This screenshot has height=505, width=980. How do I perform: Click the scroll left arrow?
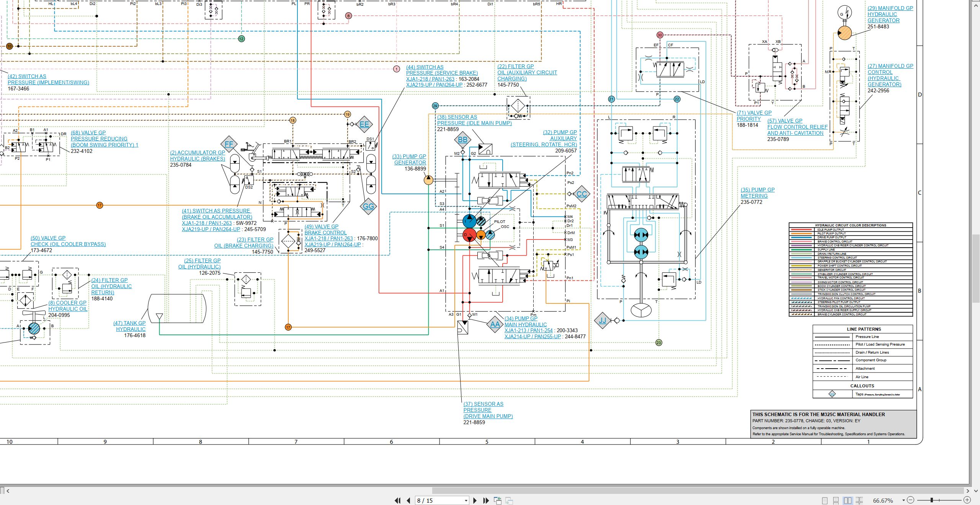tap(8, 490)
